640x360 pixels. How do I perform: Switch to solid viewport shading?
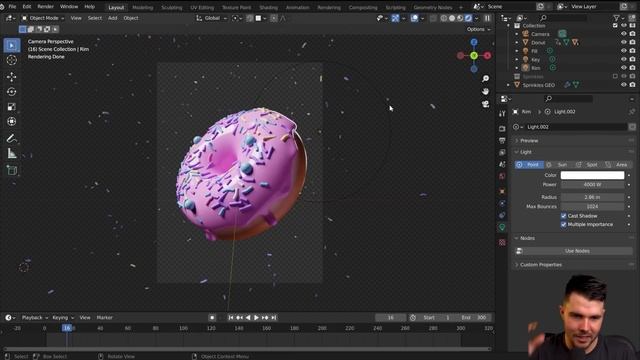[452, 18]
